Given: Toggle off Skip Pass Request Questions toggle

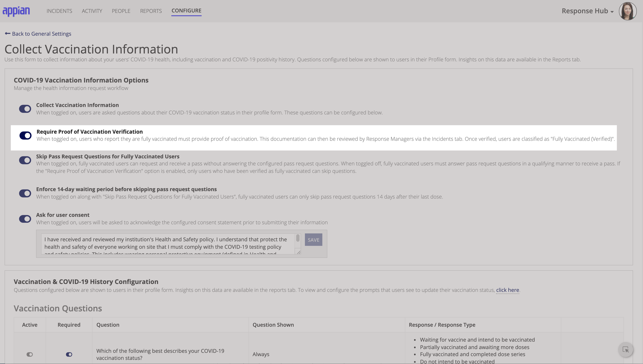Looking at the screenshot, I should [x=25, y=160].
